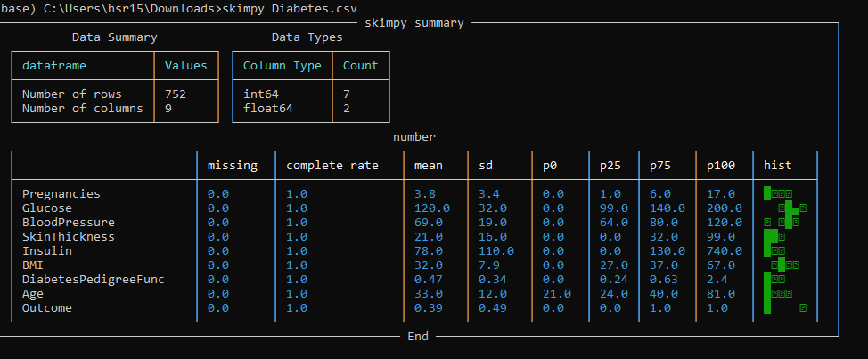
Task: Click the 'float64' type entry
Action: click(x=268, y=109)
